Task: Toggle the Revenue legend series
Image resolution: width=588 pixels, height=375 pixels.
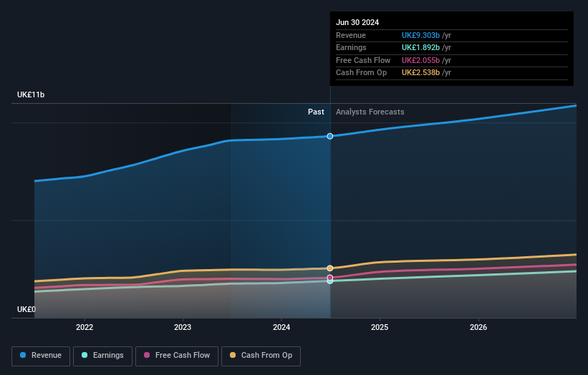Action: point(41,356)
